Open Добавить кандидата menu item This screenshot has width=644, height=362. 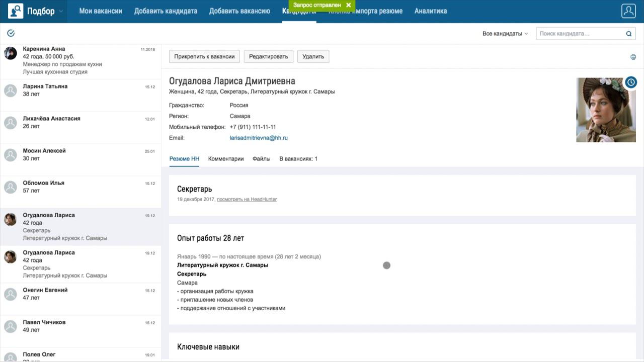[166, 11]
